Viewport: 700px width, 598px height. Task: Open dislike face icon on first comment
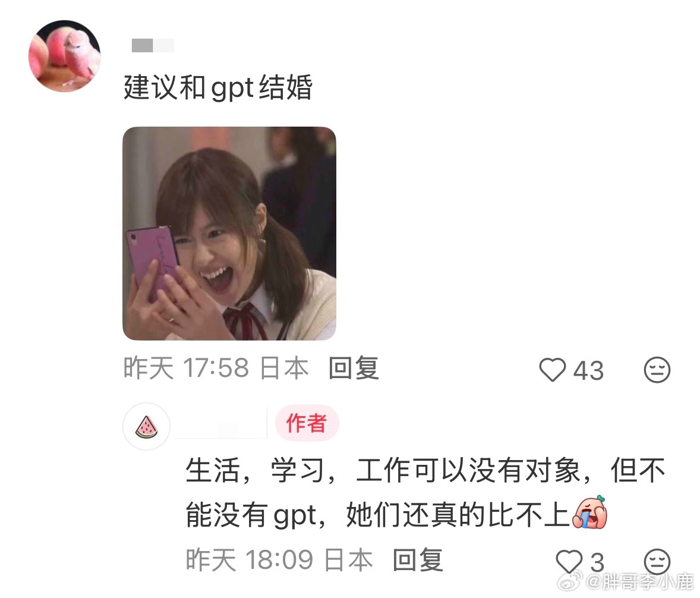coord(657,370)
